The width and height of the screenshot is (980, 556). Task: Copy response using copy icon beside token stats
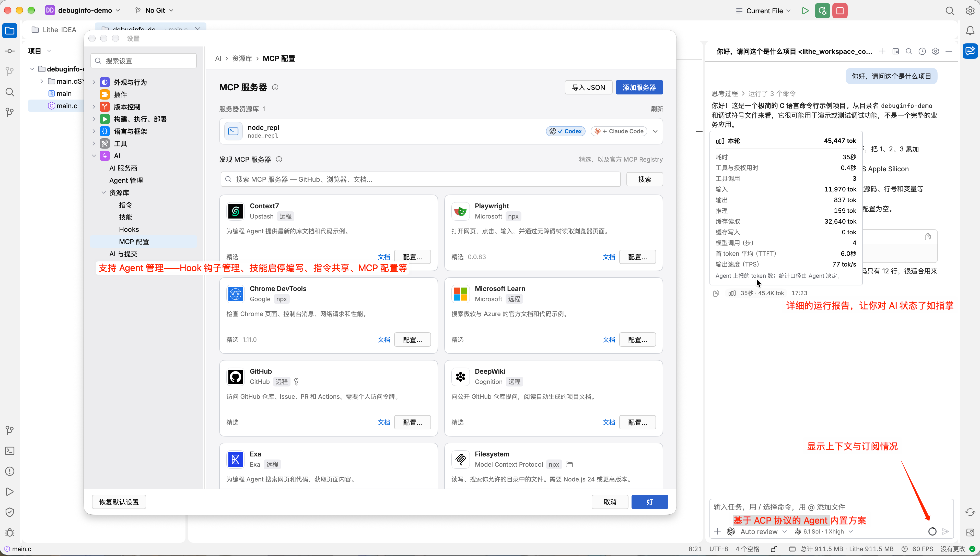716,293
